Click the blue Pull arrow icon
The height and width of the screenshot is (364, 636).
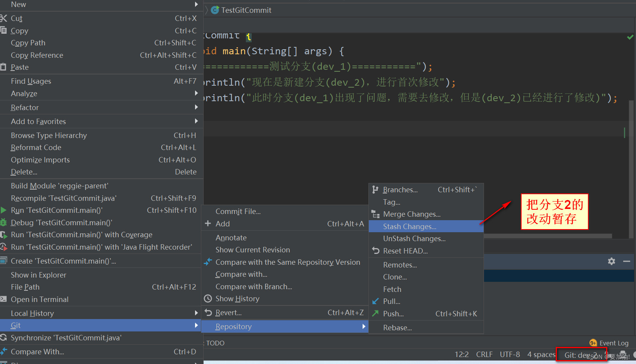tap(375, 301)
